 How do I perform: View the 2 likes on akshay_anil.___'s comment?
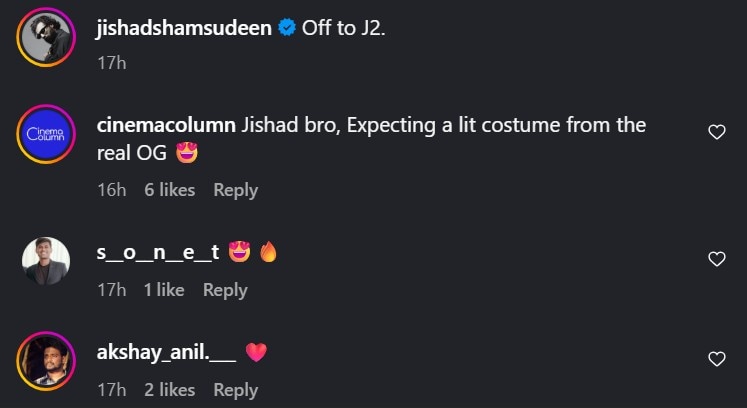pos(170,390)
